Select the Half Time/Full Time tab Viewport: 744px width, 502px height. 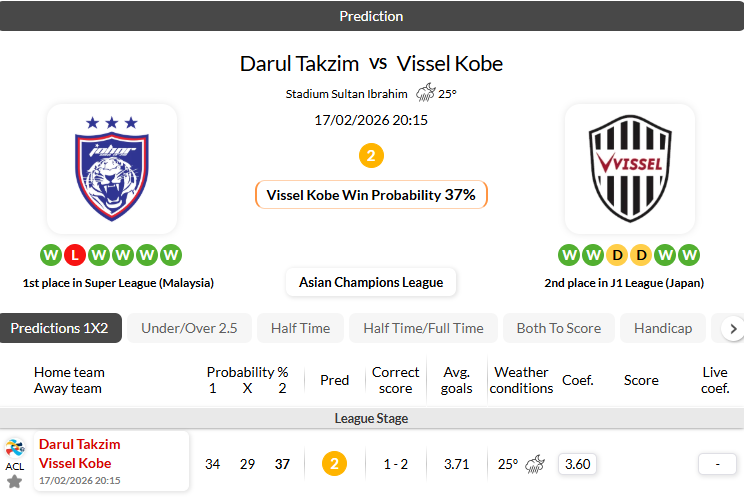pyautogui.click(x=423, y=328)
